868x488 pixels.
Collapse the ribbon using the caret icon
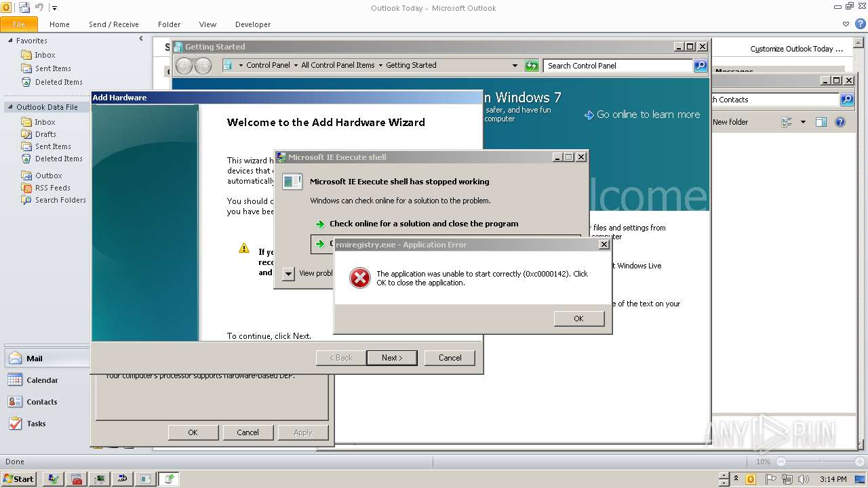point(846,24)
